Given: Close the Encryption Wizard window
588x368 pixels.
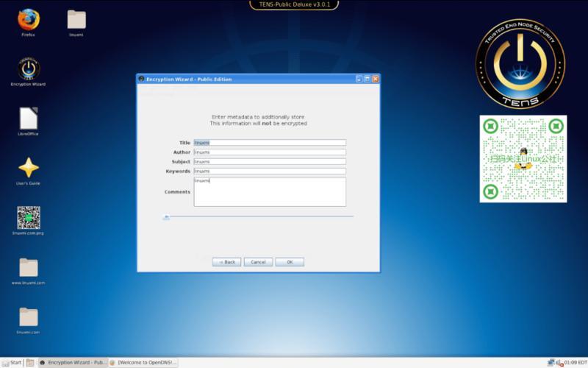Looking at the screenshot, I should point(376,79).
